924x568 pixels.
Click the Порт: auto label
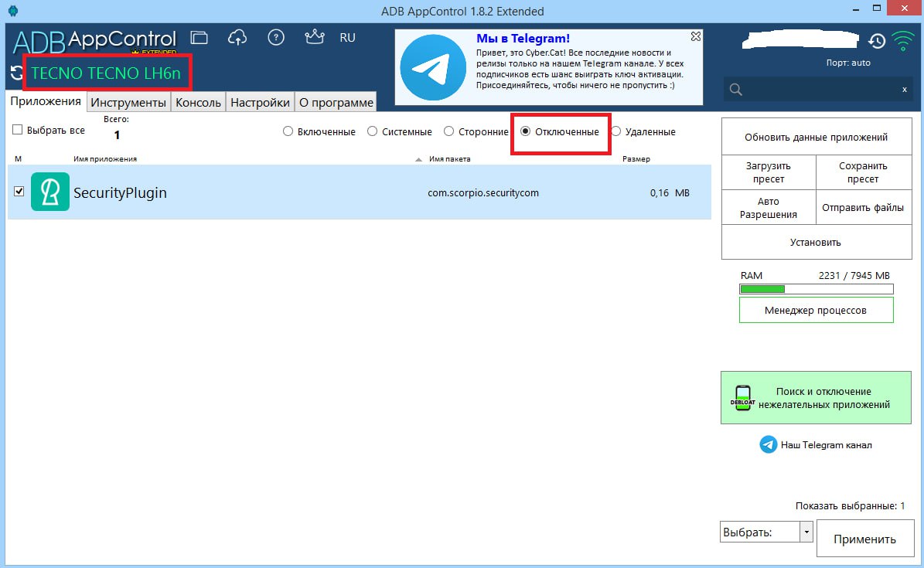[x=848, y=63]
